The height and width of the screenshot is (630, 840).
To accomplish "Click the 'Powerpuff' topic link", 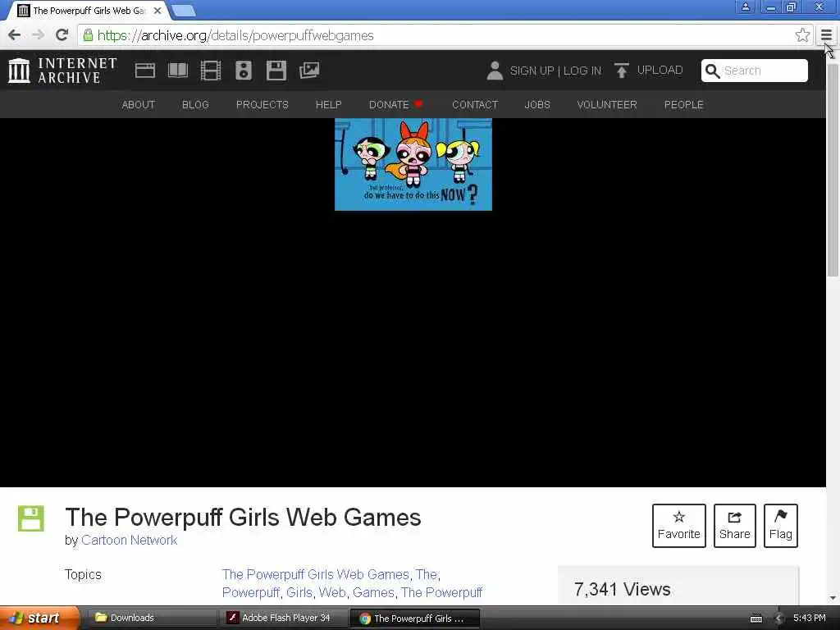I will click(x=251, y=592).
